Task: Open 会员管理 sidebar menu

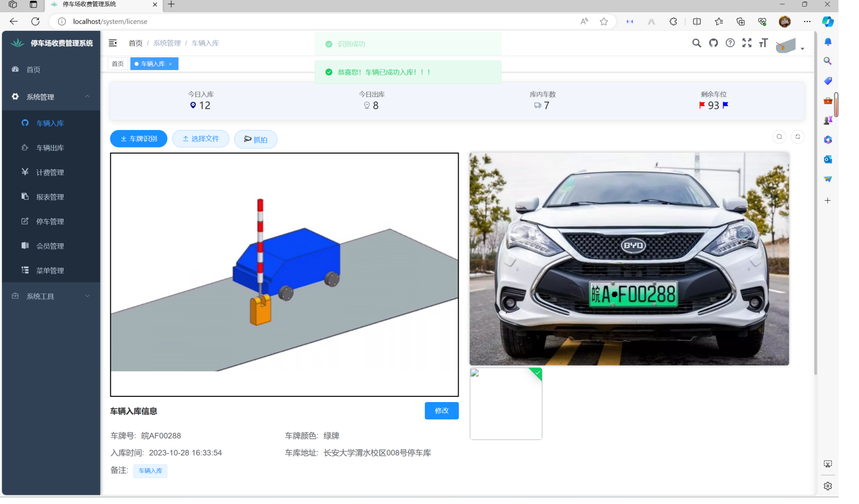Action: pyautogui.click(x=51, y=246)
